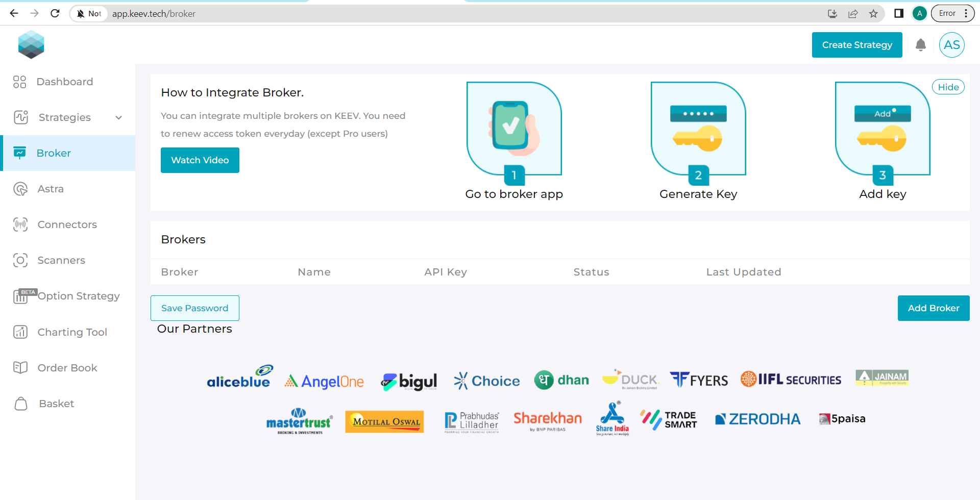This screenshot has height=500, width=980.
Task: Hide the broker integration guide
Action: point(948,87)
